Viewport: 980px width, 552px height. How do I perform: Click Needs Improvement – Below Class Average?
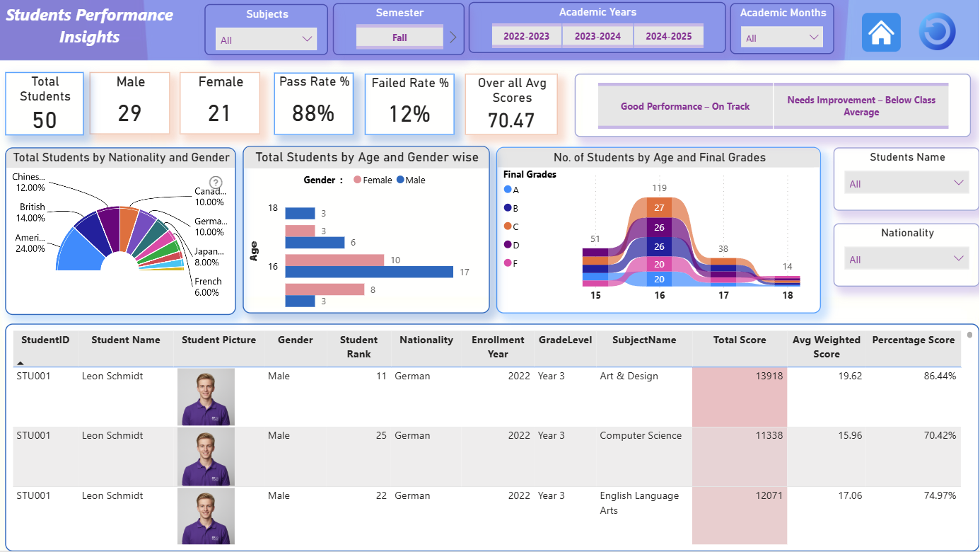tap(861, 106)
